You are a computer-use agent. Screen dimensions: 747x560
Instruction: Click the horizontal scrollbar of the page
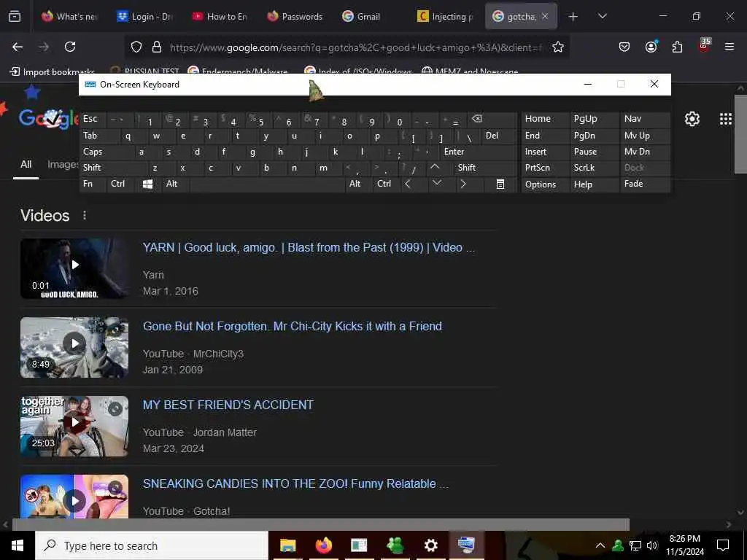(321, 524)
